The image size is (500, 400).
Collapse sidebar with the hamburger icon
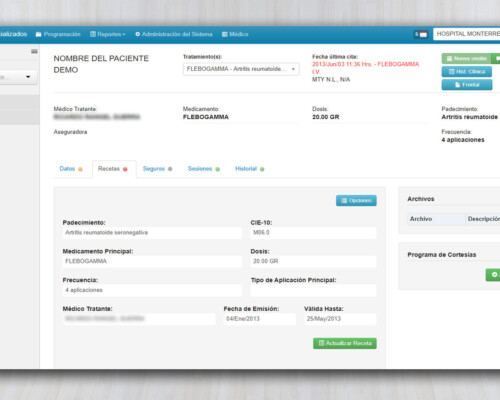pos(34,51)
